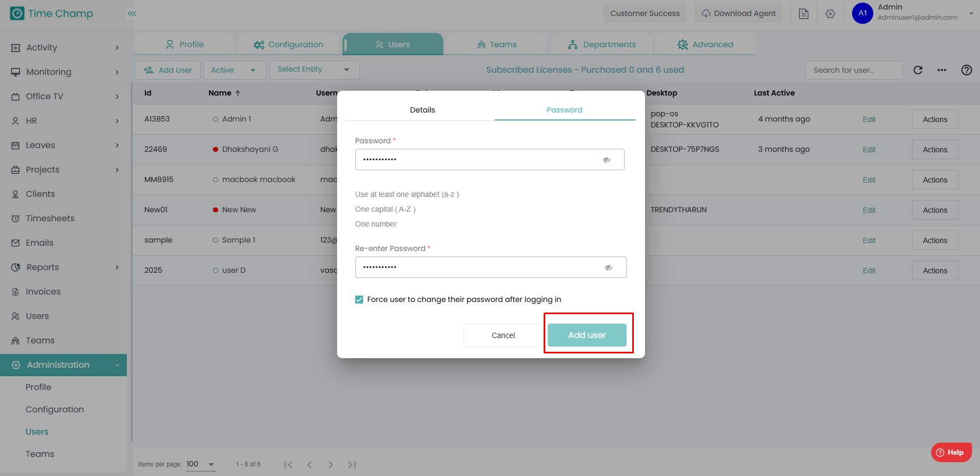Select the Password tab in dialog
Viewport: 980px width, 476px height.
pos(564,110)
